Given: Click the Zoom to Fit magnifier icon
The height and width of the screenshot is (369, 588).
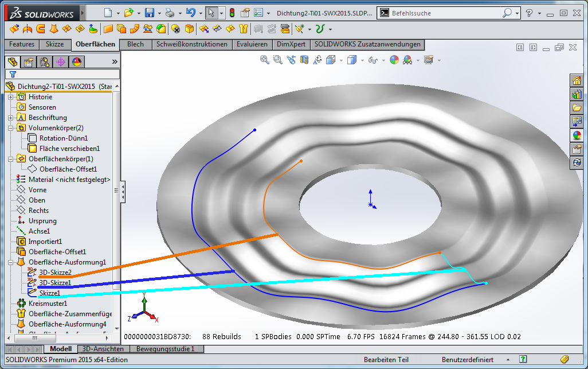Looking at the screenshot, I should pyautogui.click(x=265, y=60).
